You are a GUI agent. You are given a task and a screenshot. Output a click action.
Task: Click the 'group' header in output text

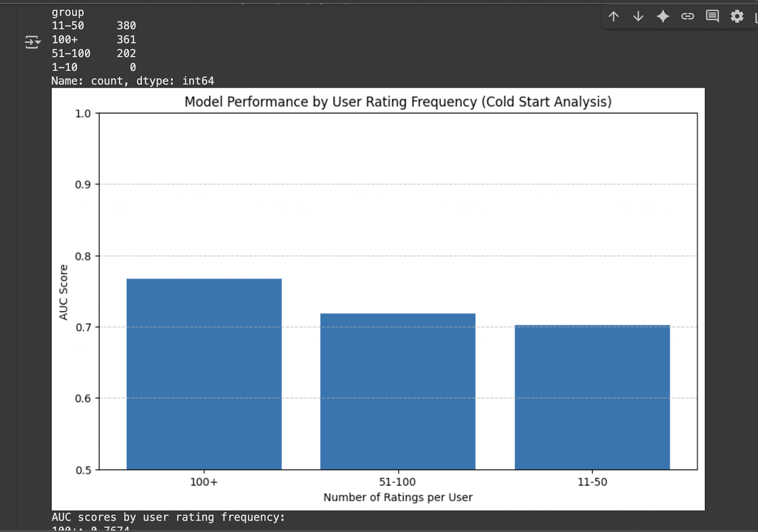click(x=68, y=12)
